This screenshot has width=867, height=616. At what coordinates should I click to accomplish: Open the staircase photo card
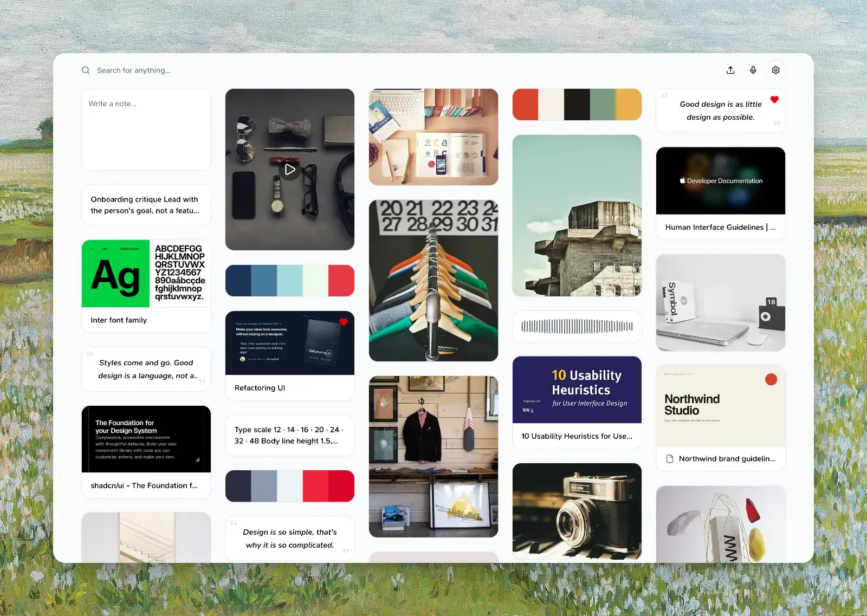[x=146, y=537]
